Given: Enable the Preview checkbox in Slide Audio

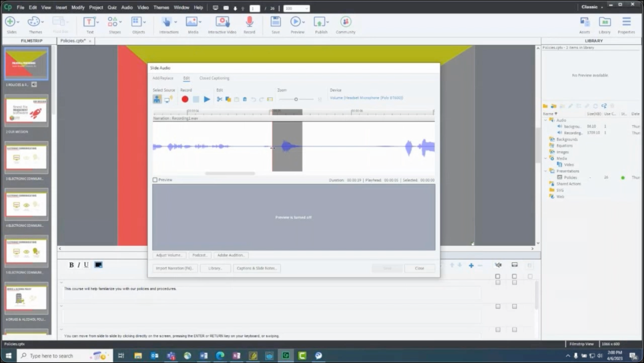Looking at the screenshot, I should 155,180.
